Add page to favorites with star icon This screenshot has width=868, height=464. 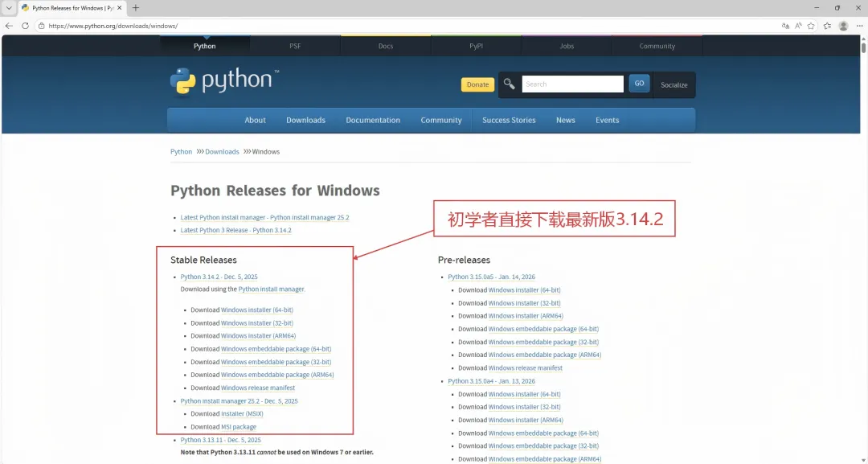point(811,26)
